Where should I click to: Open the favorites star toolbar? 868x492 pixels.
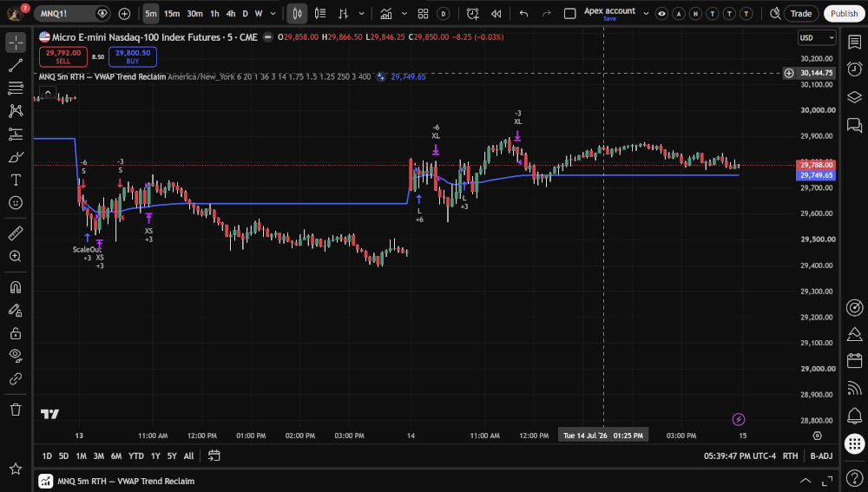(x=16, y=469)
